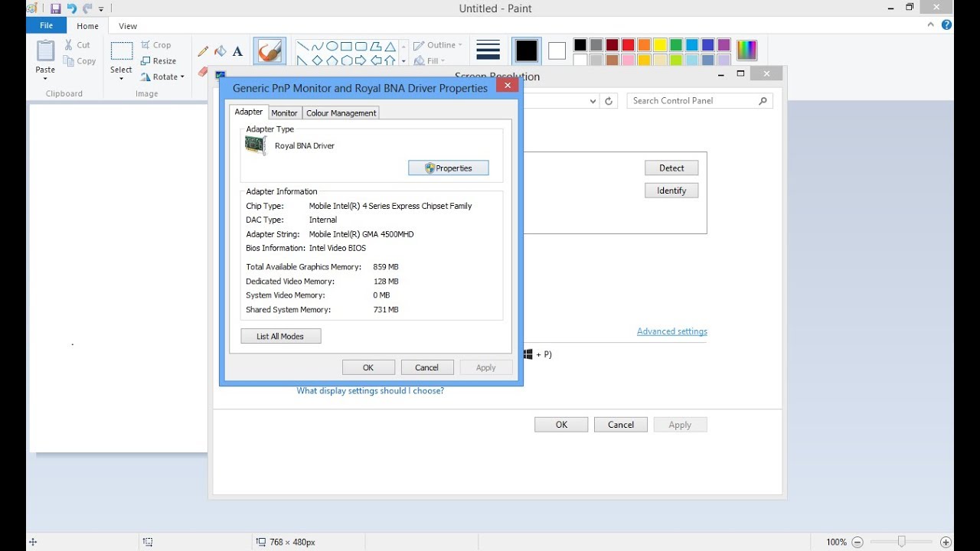Click the Crop tool
The height and width of the screenshot is (551, 980).
click(156, 45)
